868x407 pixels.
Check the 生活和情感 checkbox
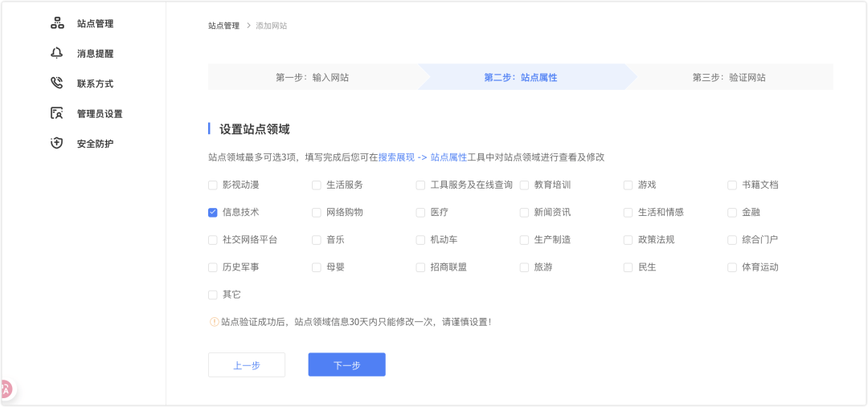click(x=628, y=213)
